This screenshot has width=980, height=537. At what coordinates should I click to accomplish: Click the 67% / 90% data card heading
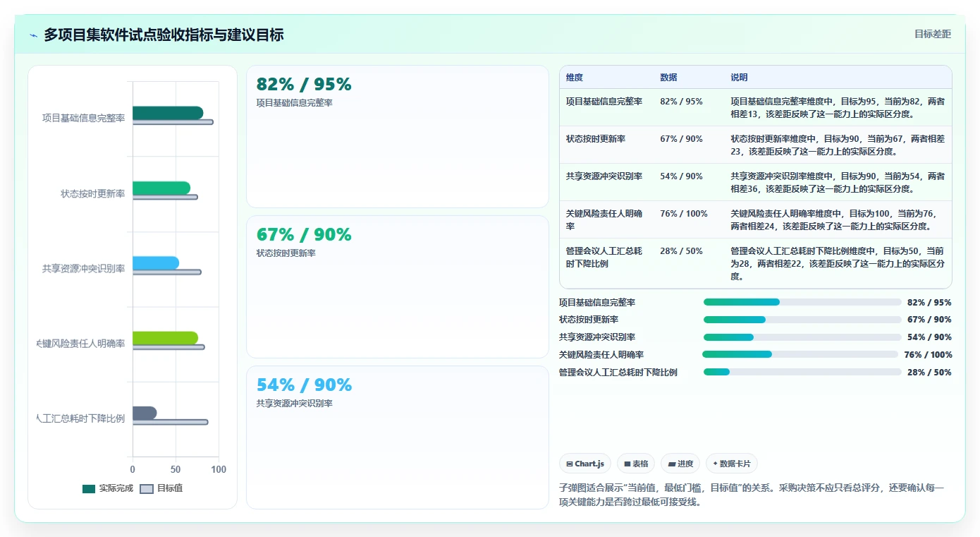[x=304, y=234]
